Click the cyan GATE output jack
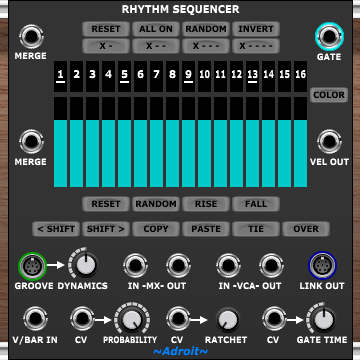The height and width of the screenshot is (360, 360). tap(329, 36)
